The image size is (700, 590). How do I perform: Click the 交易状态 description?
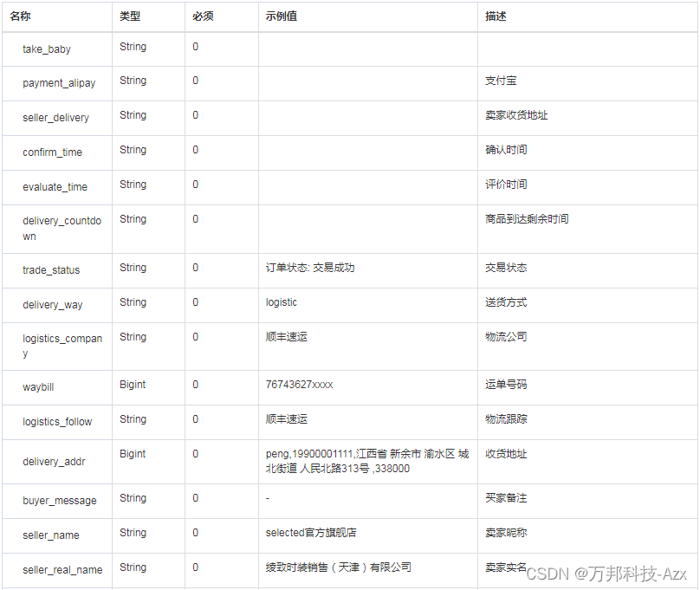coord(506,268)
